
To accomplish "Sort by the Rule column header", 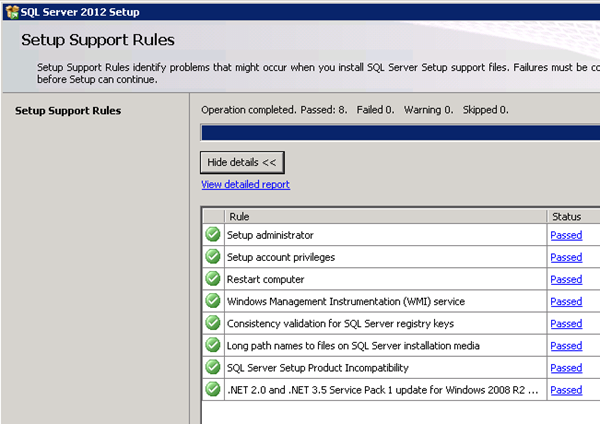I will click(x=385, y=215).
